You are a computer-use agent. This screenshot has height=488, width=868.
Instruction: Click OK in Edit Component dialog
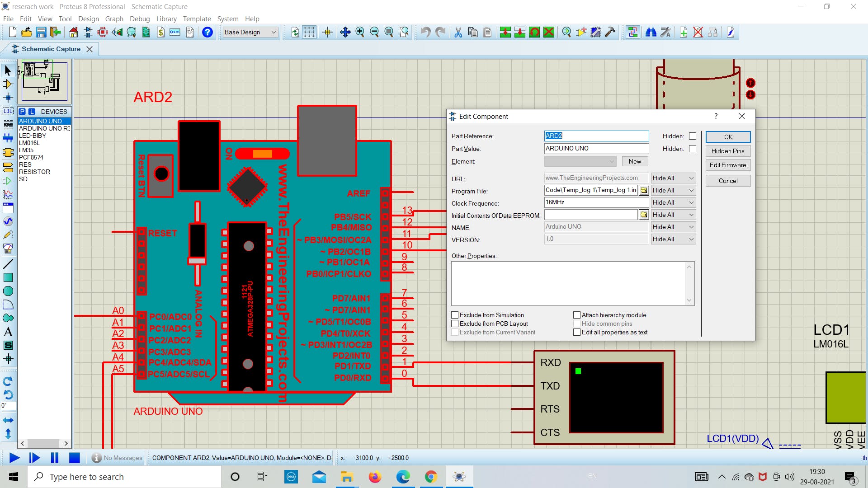(728, 137)
